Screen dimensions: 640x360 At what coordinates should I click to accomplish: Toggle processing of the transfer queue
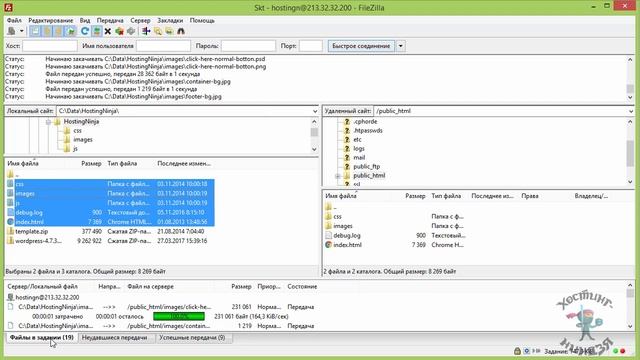tap(97, 31)
